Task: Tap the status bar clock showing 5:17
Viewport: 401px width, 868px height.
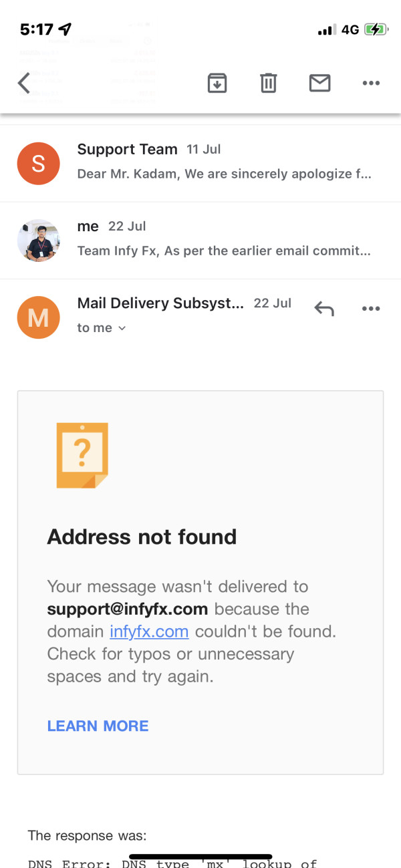Action: 36,29
